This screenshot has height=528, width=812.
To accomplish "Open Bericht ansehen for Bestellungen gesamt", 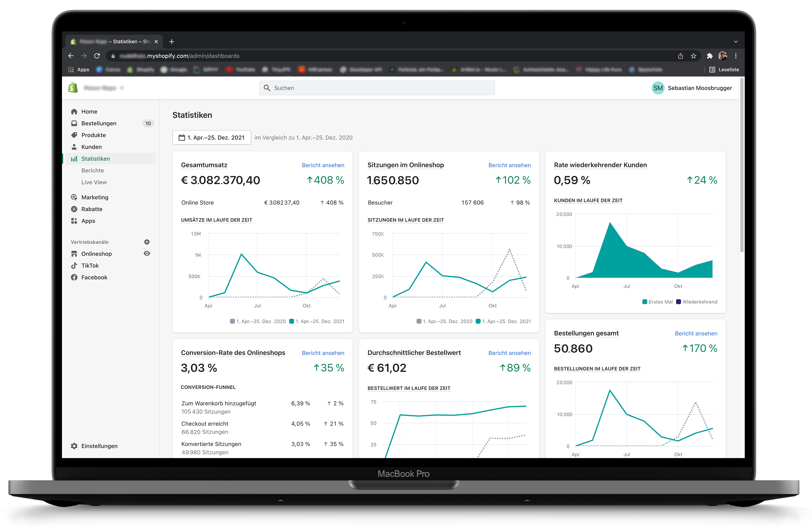I will pos(696,334).
